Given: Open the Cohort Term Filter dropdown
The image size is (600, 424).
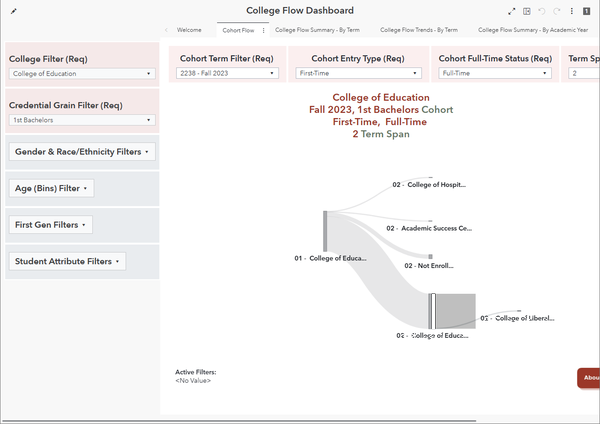Looking at the screenshot, I should [x=227, y=73].
